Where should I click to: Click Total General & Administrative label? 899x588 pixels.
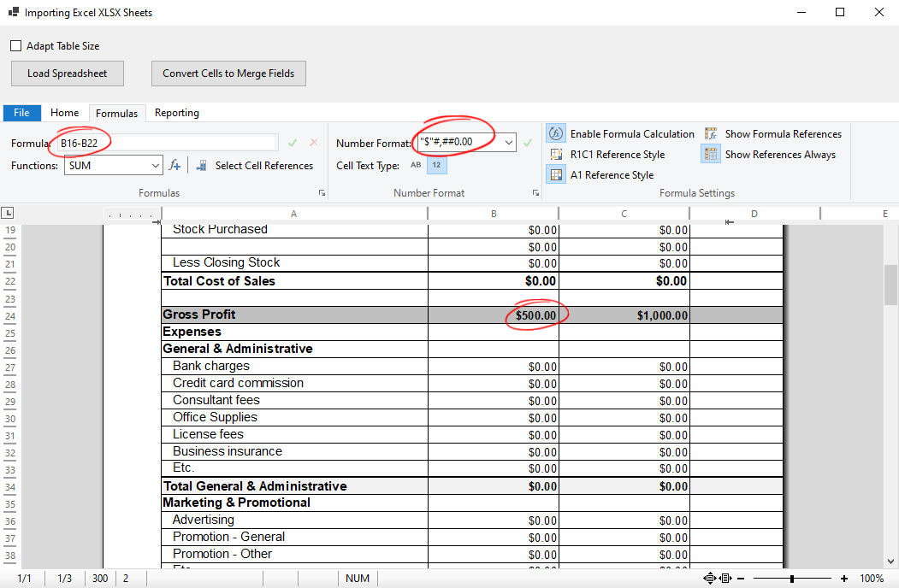tap(255, 486)
